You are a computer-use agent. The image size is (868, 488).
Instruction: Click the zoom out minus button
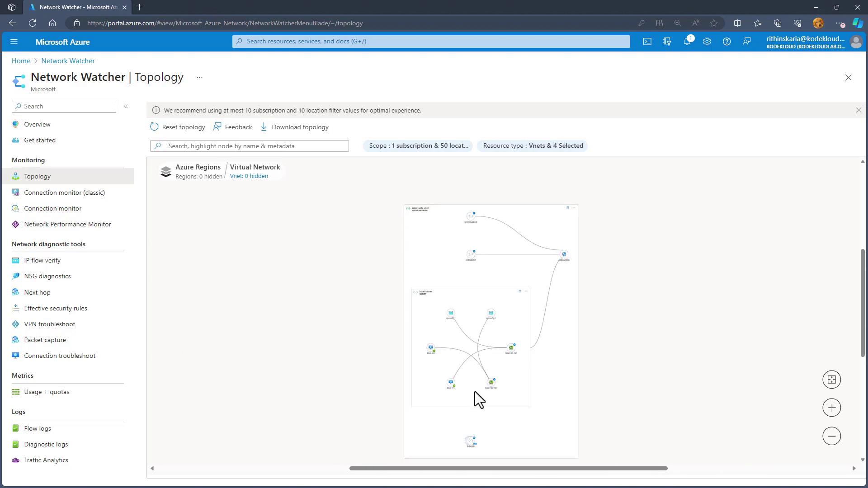(831, 436)
